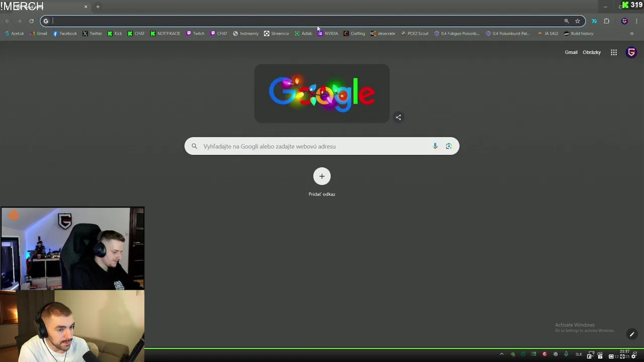Reload the page with refresh icon
644x362 pixels.
click(x=31, y=21)
